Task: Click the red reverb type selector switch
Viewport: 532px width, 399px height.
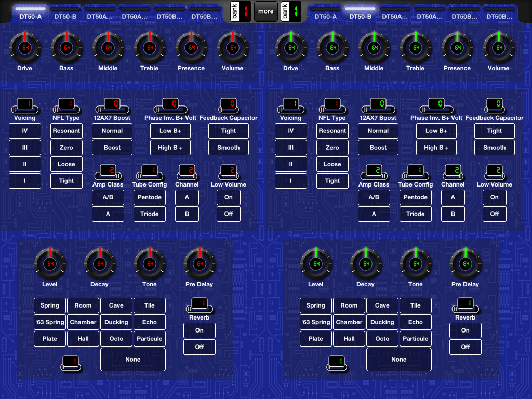Action: (71, 363)
